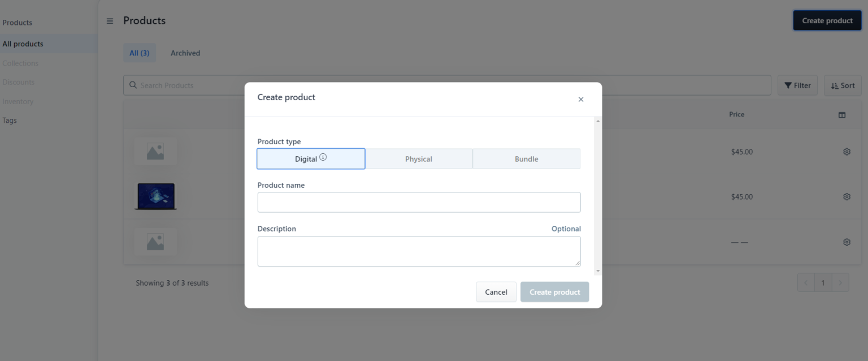Viewport: 868px width, 361px height.
Task: Close the Create product dialog
Action: tap(580, 100)
